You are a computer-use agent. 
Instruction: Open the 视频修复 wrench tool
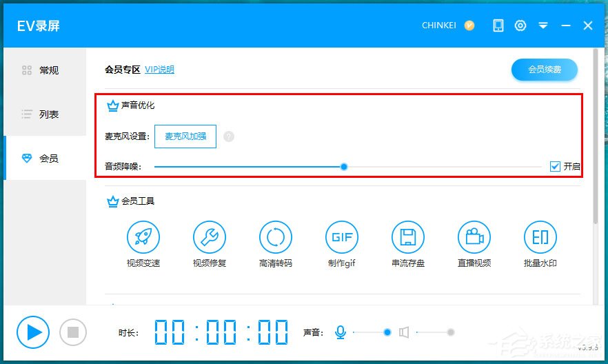pos(210,238)
